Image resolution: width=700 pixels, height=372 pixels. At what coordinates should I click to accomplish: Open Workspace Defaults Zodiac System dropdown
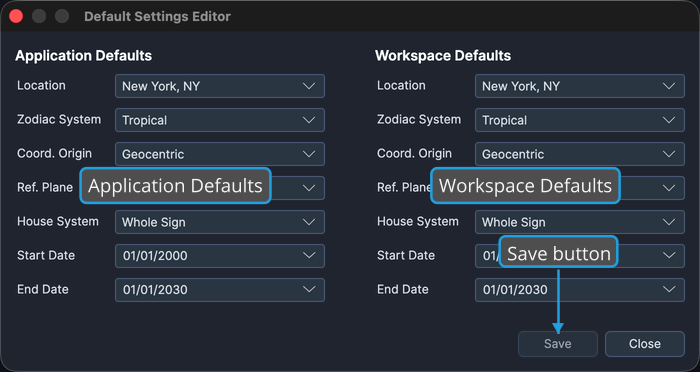[x=579, y=120]
